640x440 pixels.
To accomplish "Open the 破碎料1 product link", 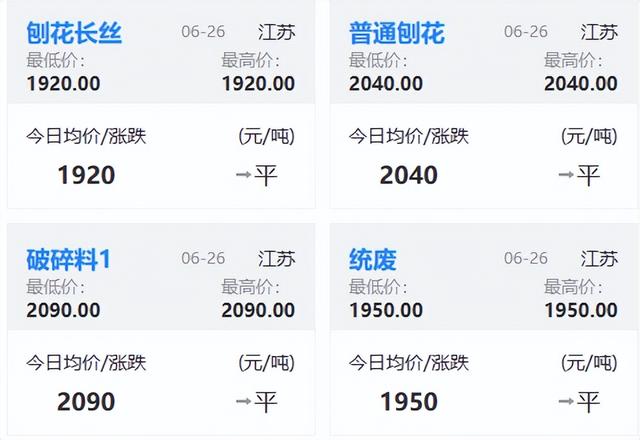I will 69,260.
